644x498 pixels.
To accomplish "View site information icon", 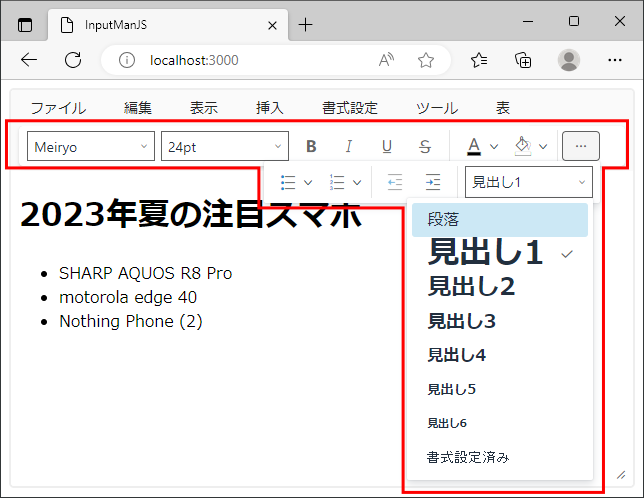I will coord(126,60).
